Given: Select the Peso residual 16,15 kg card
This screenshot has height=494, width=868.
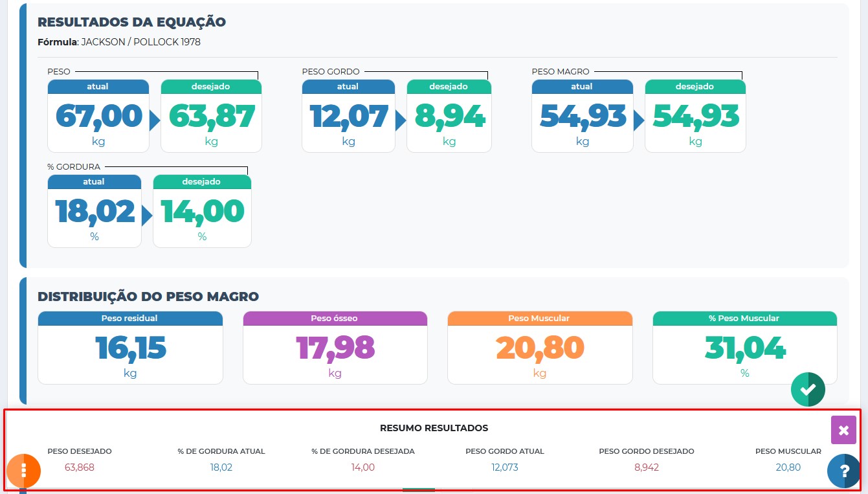Looking at the screenshot, I should 130,348.
